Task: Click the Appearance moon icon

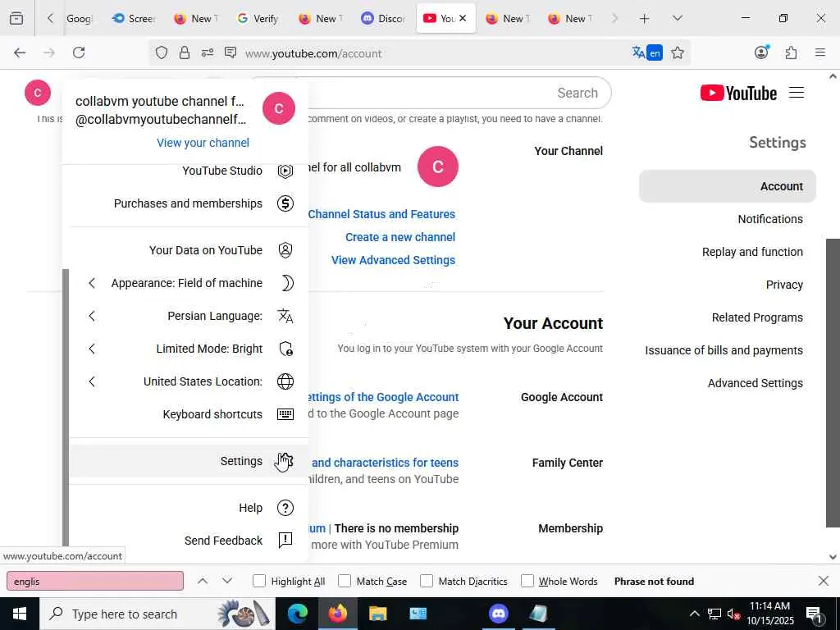Action: click(286, 283)
